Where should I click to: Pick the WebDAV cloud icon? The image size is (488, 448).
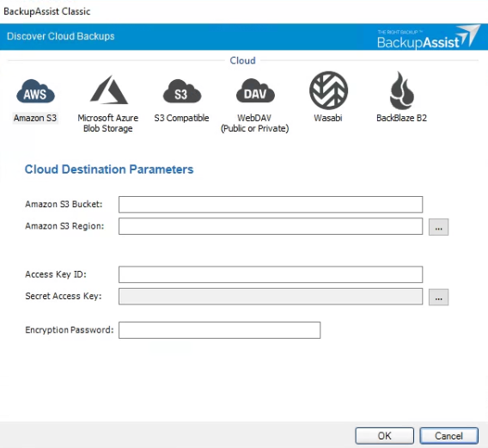pyautogui.click(x=255, y=90)
